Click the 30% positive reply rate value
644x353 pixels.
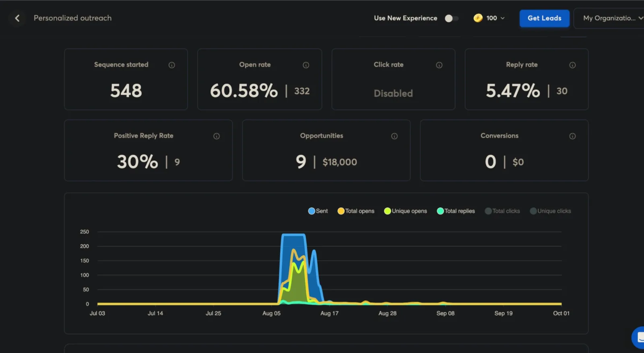pos(138,162)
